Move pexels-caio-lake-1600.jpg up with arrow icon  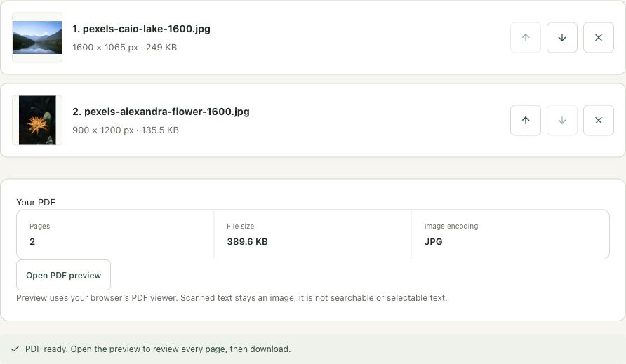526,37
